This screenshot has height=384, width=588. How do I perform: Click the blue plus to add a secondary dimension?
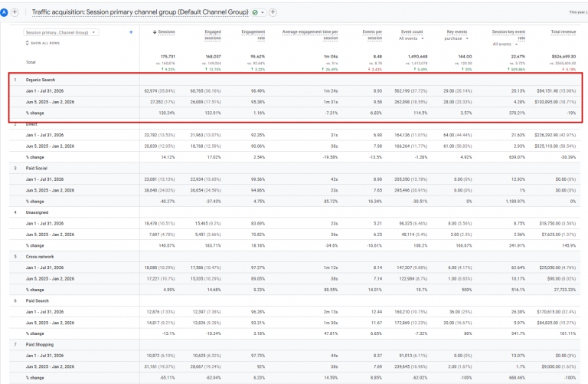(x=131, y=32)
